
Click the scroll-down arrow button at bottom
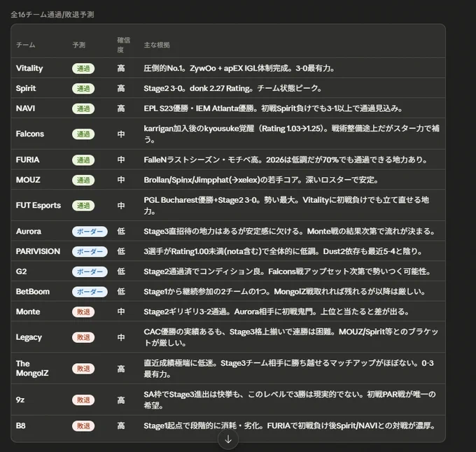[x=228, y=439]
